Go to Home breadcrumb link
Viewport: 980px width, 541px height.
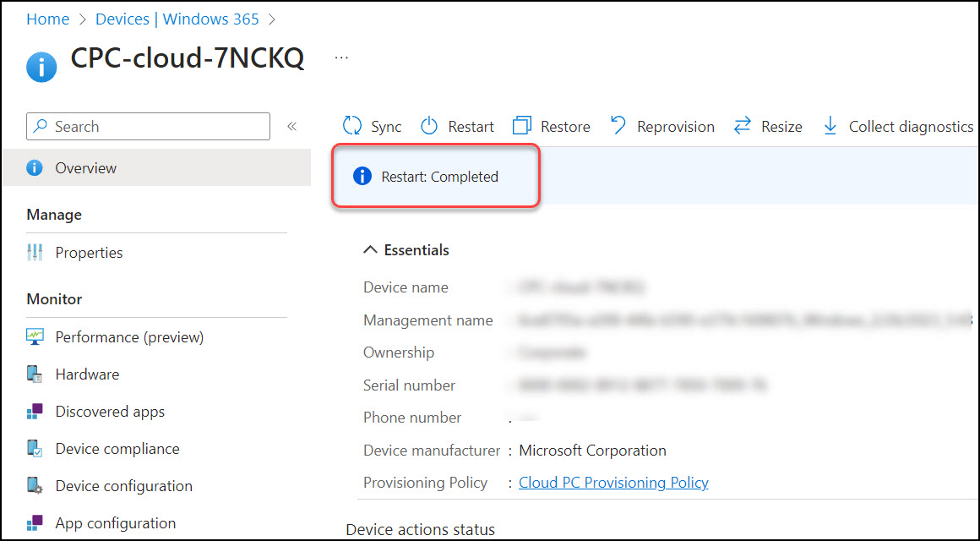[47, 19]
